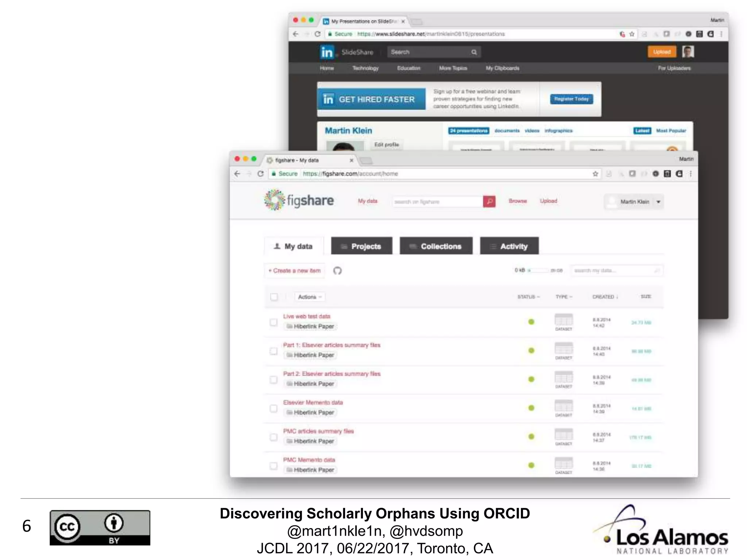747x560 pixels.
Task: Open STATUS column filter dropdown
Action: (529, 297)
